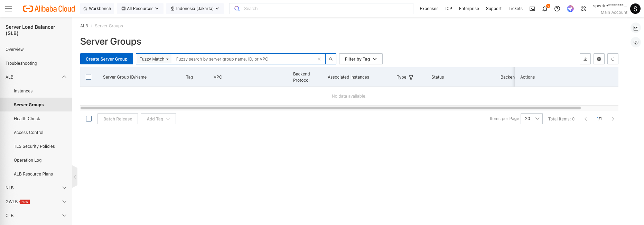Screen dimensions: 644x225
Task: Go to TLS Security Policies
Action: [x=34, y=146]
